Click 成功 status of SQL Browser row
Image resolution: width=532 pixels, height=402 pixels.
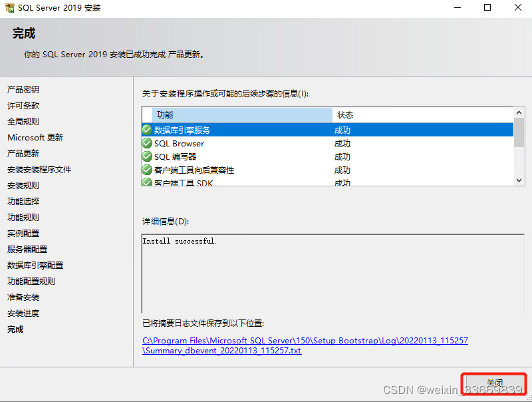coord(342,143)
